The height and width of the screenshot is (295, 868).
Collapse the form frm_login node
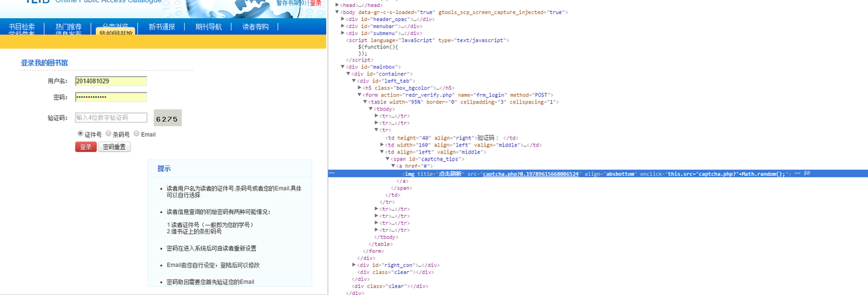pyautogui.click(x=360, y=95)
